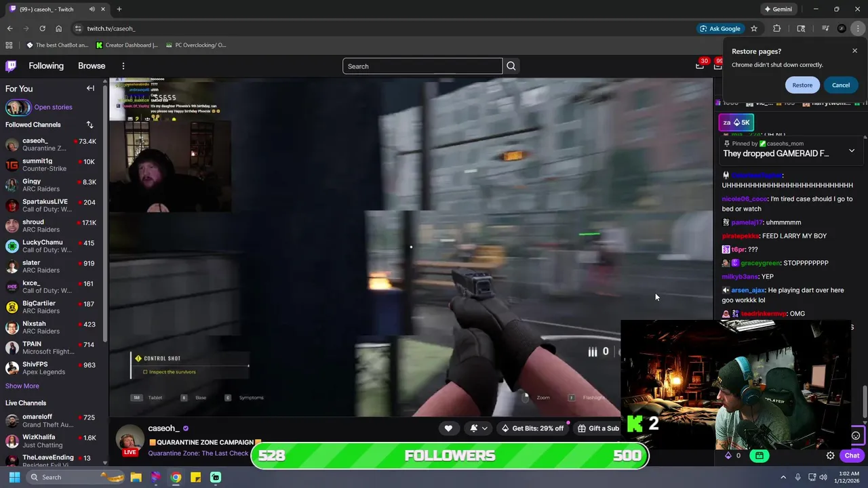
Task: Click the heart follow icon
Action: point(448,428)
